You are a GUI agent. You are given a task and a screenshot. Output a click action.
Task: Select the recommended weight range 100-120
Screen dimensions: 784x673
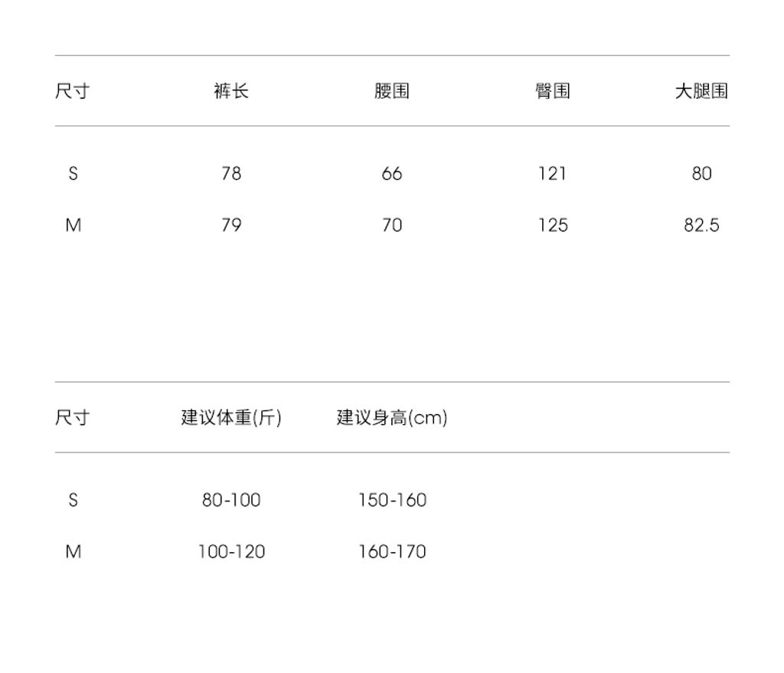click(231, 551)
